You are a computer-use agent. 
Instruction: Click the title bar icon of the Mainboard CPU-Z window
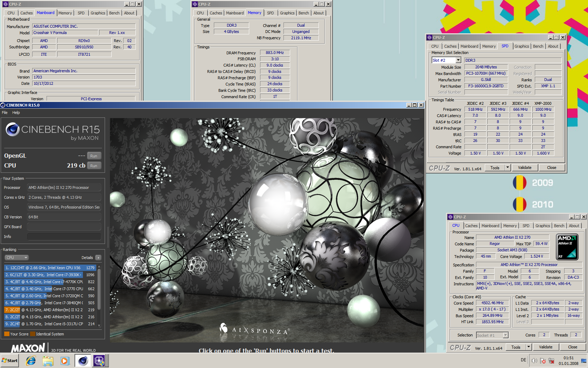tap(6, 4)
